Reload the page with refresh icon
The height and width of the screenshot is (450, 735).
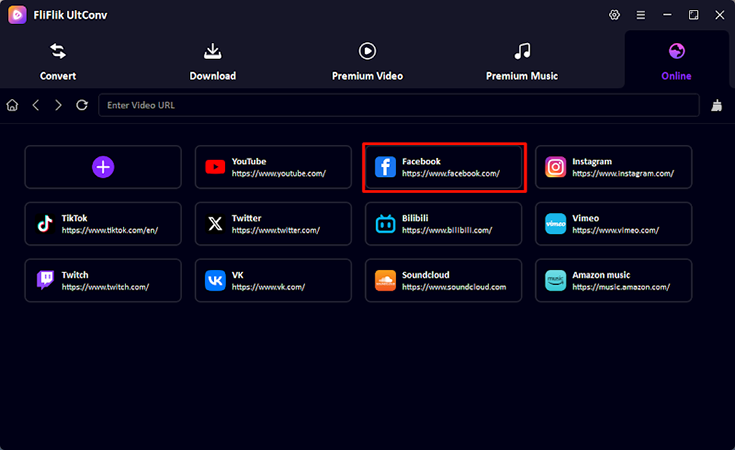tap(82, 105)
